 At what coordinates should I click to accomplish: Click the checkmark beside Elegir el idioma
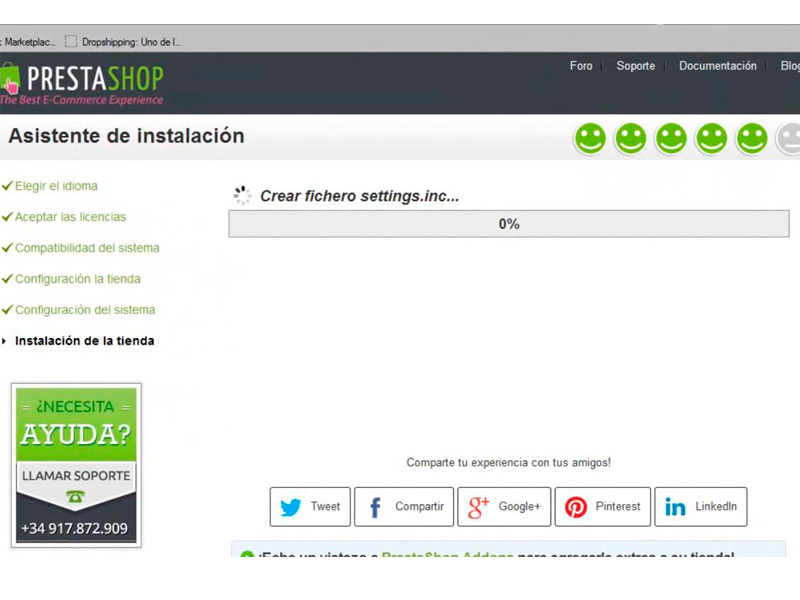9,186
